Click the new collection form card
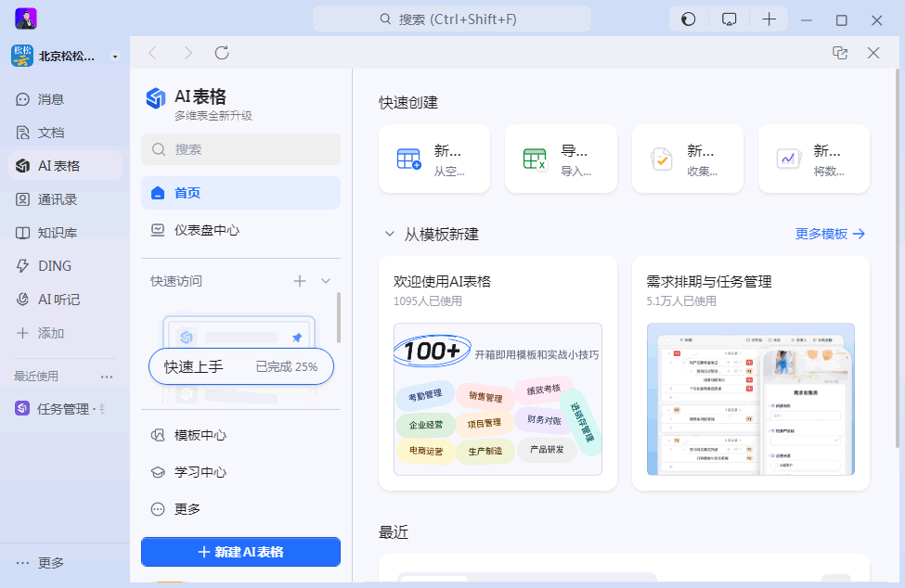The width and height of the screenshot is (905, 588). click(688, 160)
